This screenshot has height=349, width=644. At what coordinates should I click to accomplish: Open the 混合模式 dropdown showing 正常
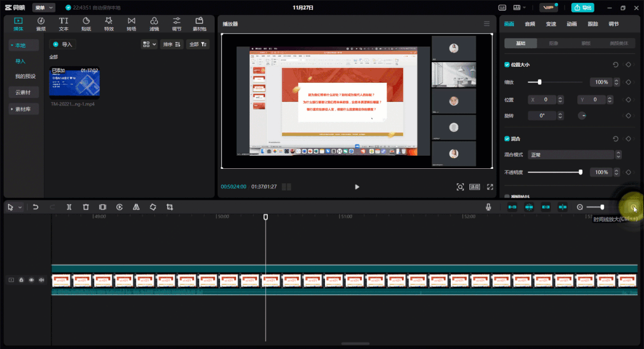point(574,155)
